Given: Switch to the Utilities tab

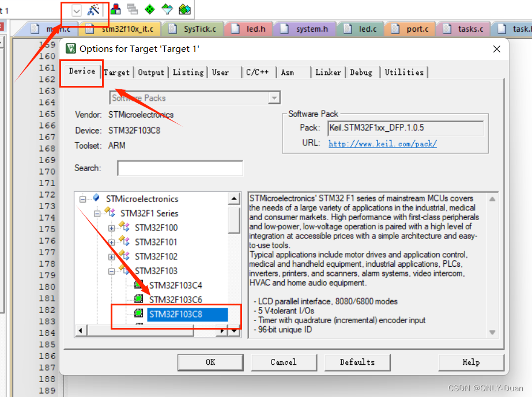Looking at the screenshot, I should tap(404, 73).
